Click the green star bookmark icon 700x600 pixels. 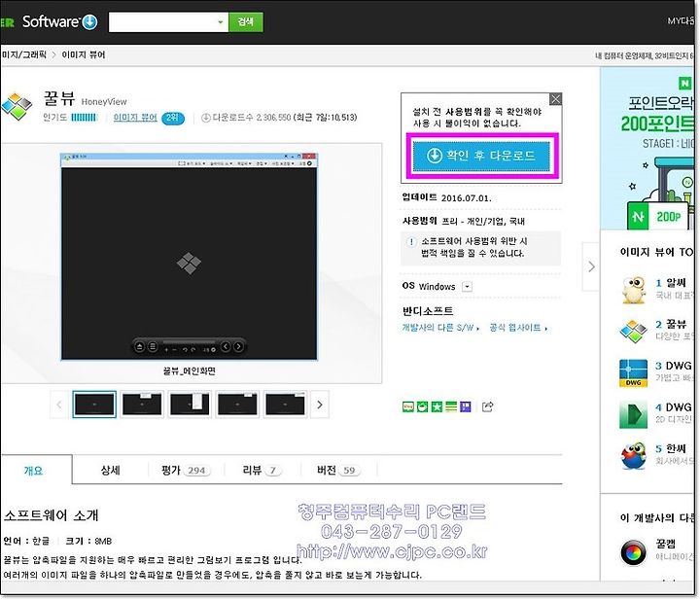coord(437,406)
